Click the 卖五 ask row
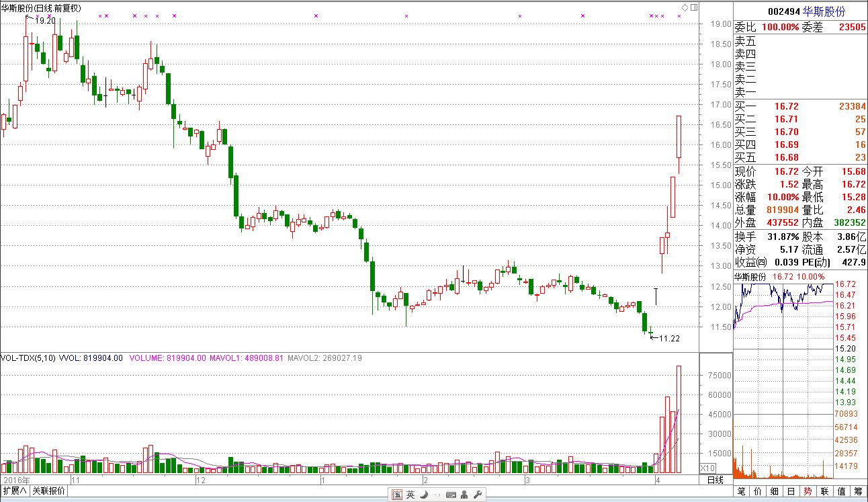 point(800,42)
